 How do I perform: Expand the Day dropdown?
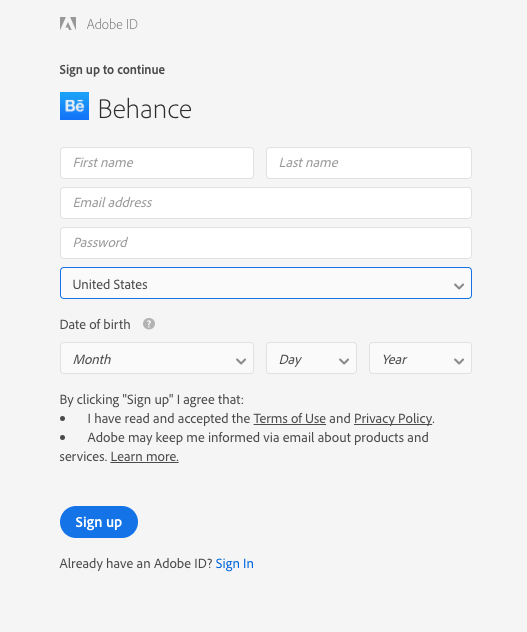tap(311, 358)
